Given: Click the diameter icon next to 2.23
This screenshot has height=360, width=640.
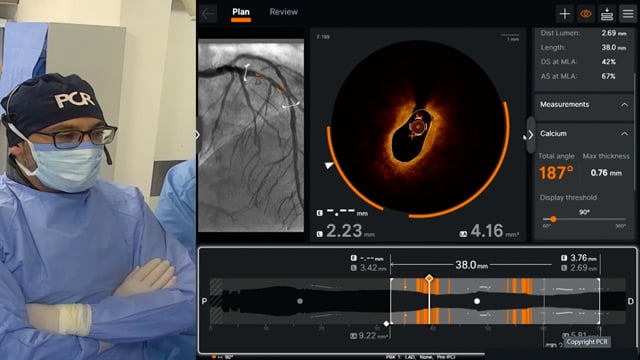Looking at the screenshot, I should (320, 234).
